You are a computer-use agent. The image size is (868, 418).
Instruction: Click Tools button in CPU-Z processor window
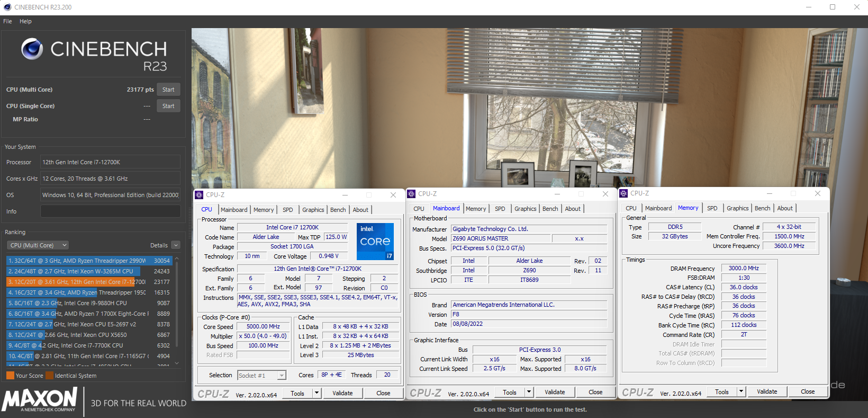(x=297, y=393)
